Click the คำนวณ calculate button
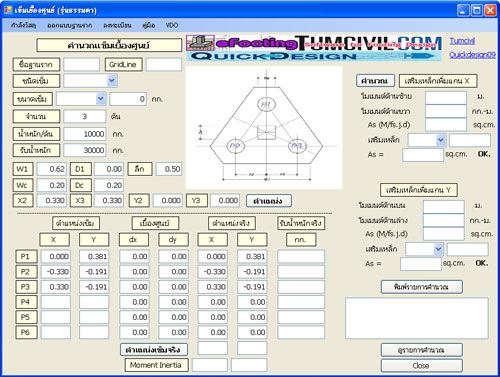Image resolution: width=500 pixels, height=377 pixels. click(x=375, y=81)
